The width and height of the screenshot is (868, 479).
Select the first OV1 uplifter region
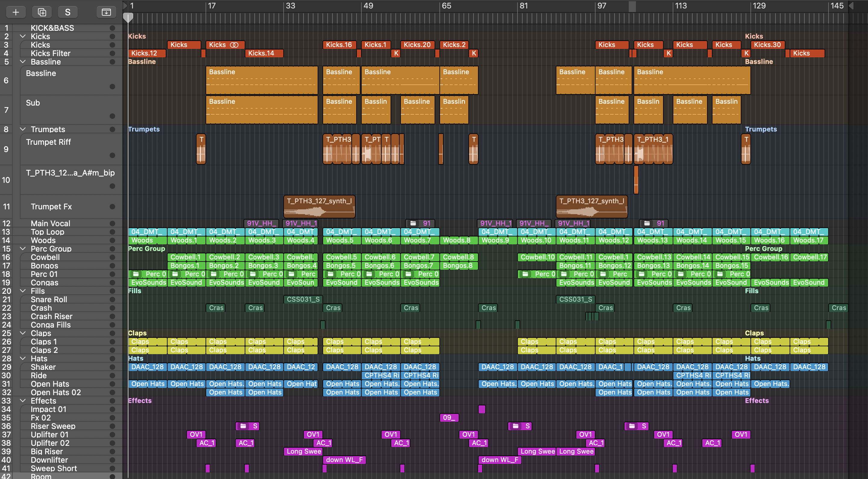196,434
